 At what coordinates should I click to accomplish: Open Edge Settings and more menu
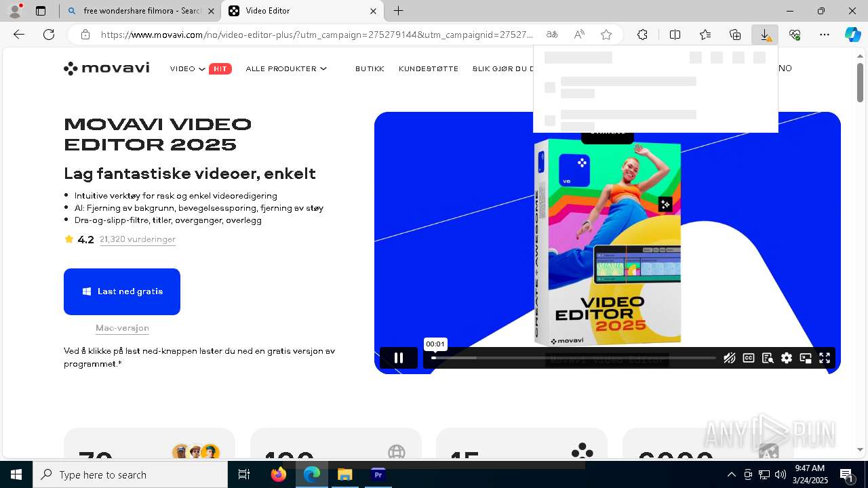click(x=825, y=35)
